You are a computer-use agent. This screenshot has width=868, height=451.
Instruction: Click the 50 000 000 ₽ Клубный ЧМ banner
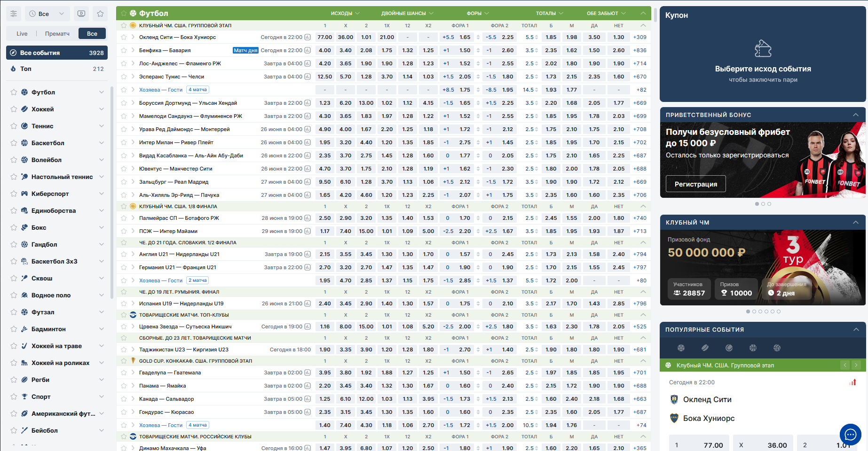pyautogui.click(x=763, y=267)
